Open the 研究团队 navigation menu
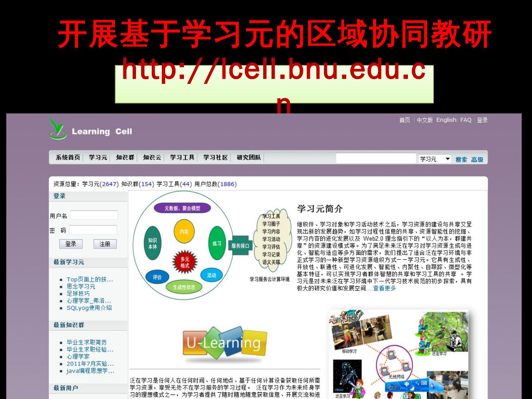The height and width of the screenshot is (399, 532). (x=249, y=157)
